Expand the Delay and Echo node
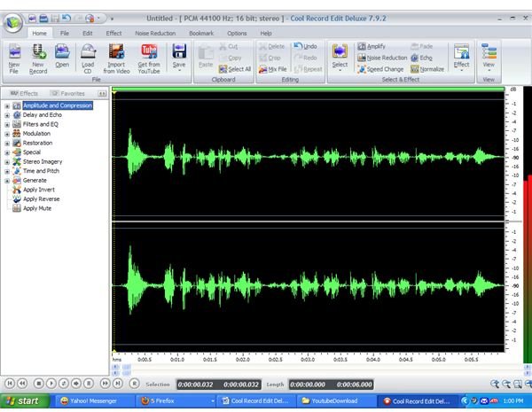This screenshot has height=412, width=532. coord(7,115)
